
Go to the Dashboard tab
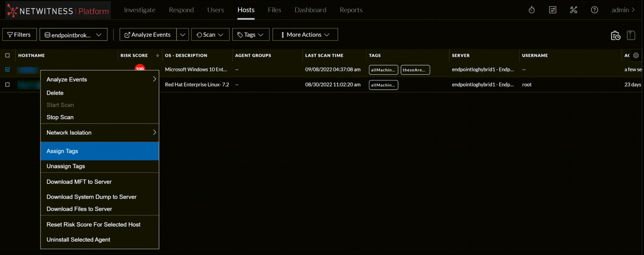310,10
